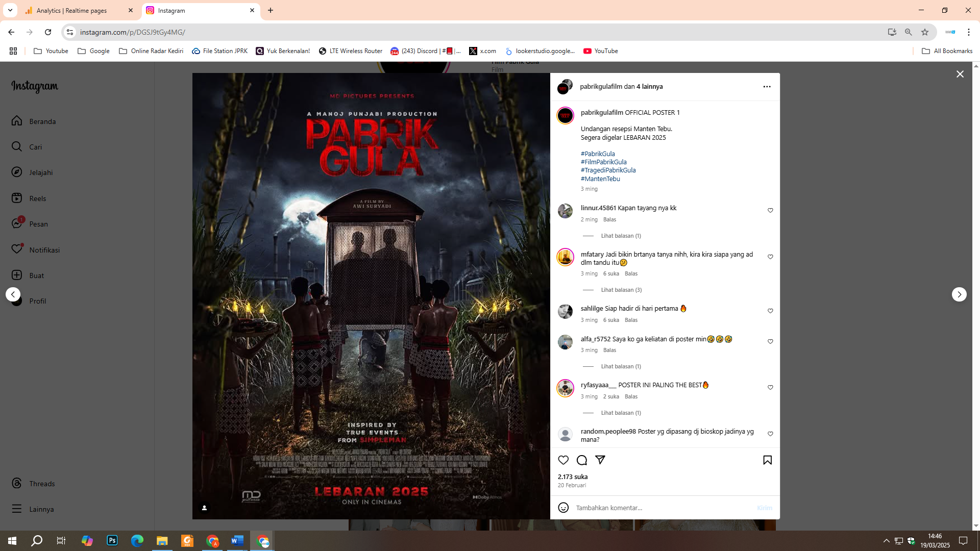Like sahlilge's comment heart
This screenshot has height=551, width=980.
point(770,311)
